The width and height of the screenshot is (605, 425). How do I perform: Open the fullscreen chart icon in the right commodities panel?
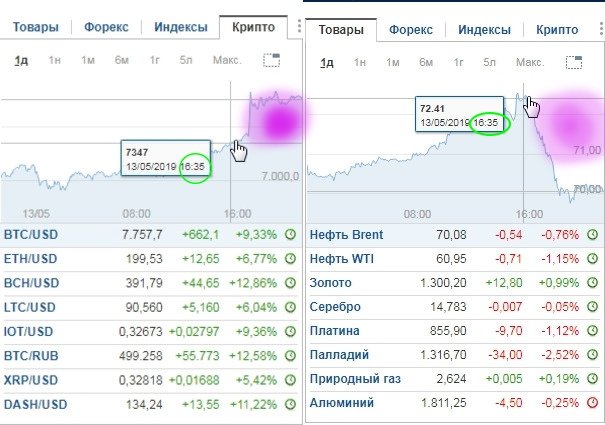tap(574, 62)
